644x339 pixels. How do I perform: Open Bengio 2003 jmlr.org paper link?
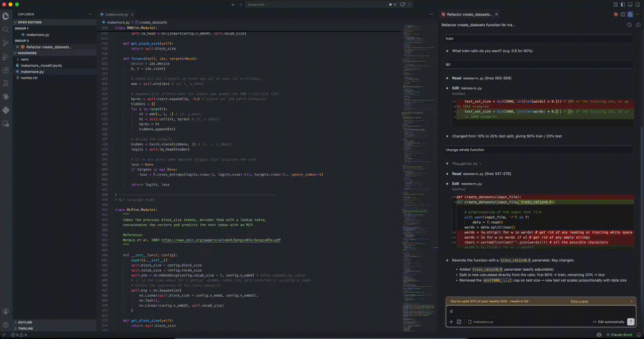(x=221, y=240)
